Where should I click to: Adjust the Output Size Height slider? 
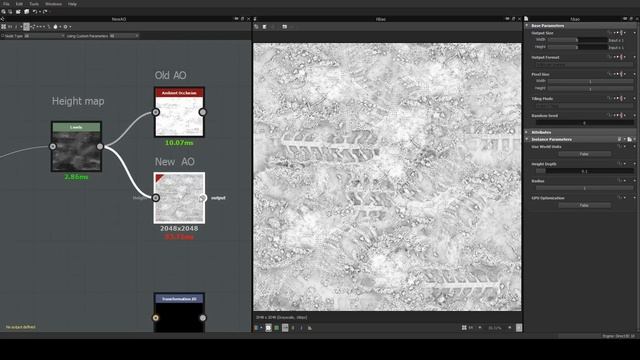click(578, 47)
